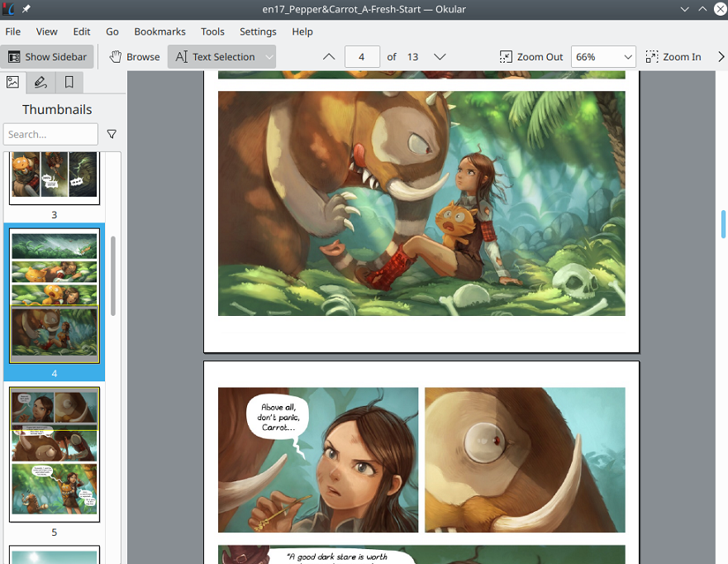Select the page 4 thumbnail
This screenshot has height=564, width=728.
coord(55,295)
